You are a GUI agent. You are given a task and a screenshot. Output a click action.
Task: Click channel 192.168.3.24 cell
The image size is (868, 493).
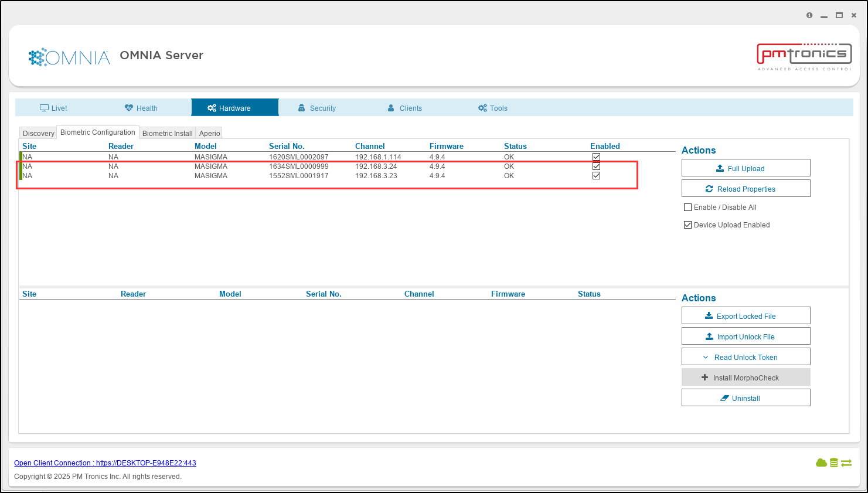[x=376, y=166]
